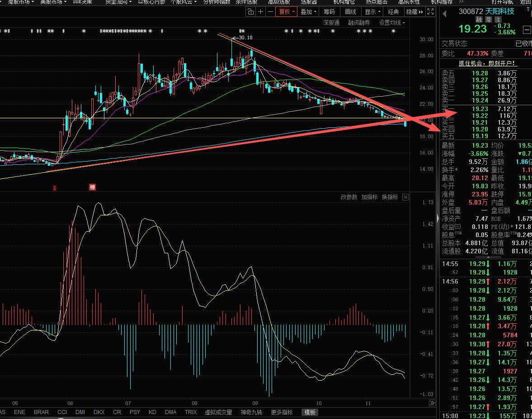Click the panel splitter handle beside 净资产
The width and height of the screenshot is (532, 419).
(x=438, y=219)
